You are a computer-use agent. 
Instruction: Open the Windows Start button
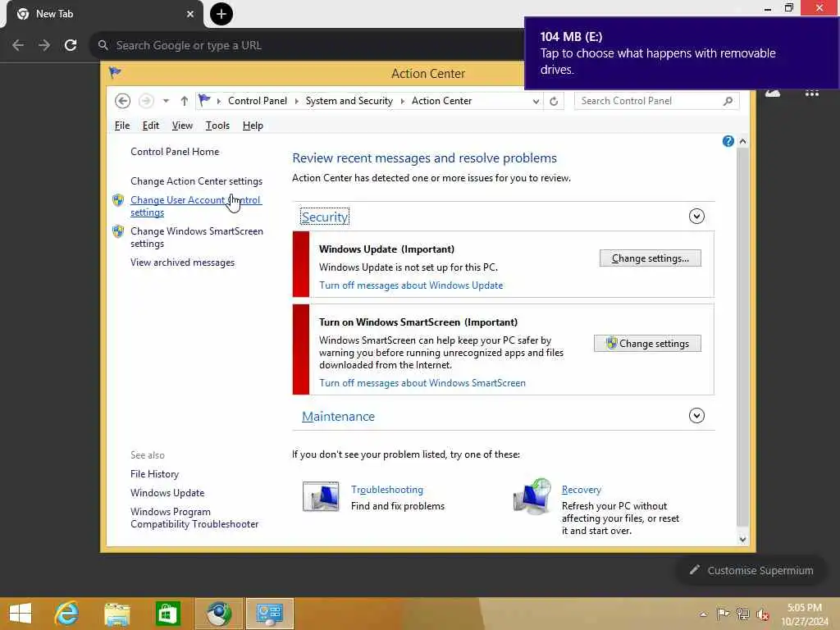(x=21, y=614)
